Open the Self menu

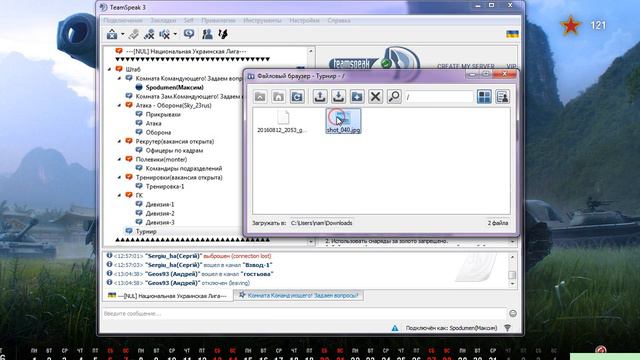click(x=189, y=20)
